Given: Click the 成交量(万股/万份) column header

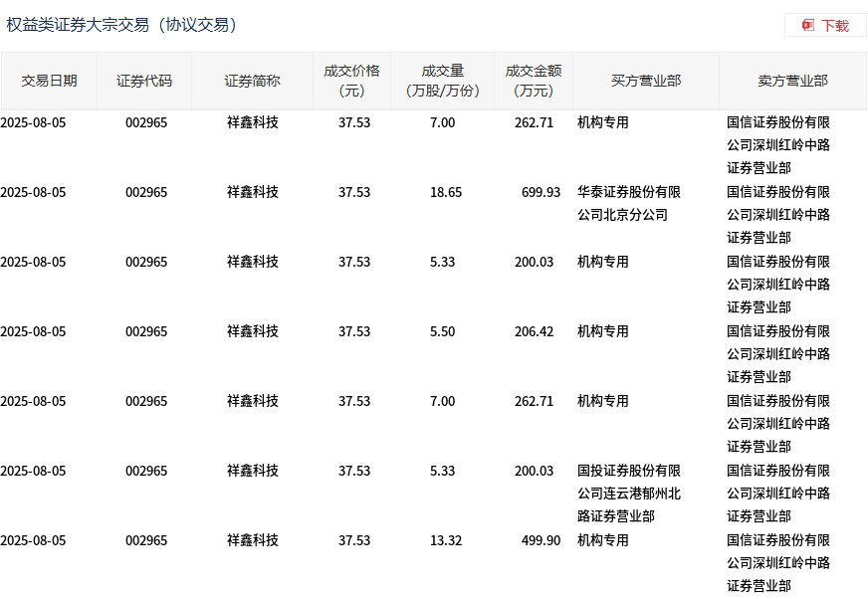Looking at the screenshot, I should tap(442, 81).
